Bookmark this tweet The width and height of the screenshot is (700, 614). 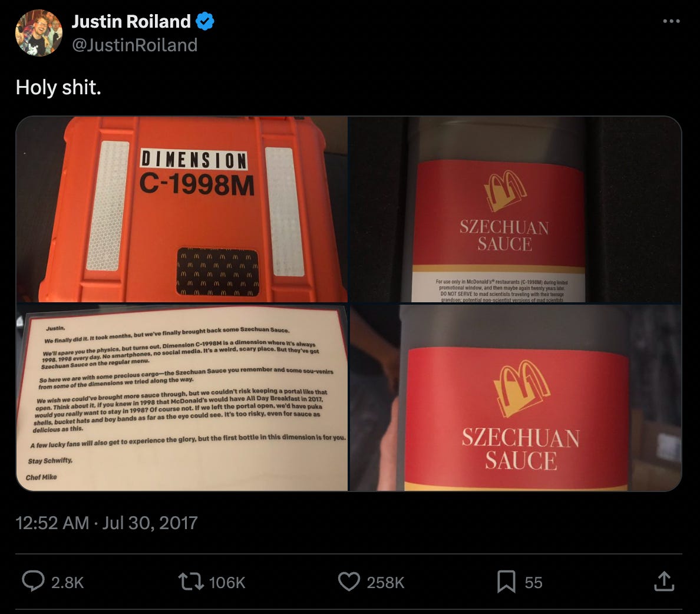506,582
